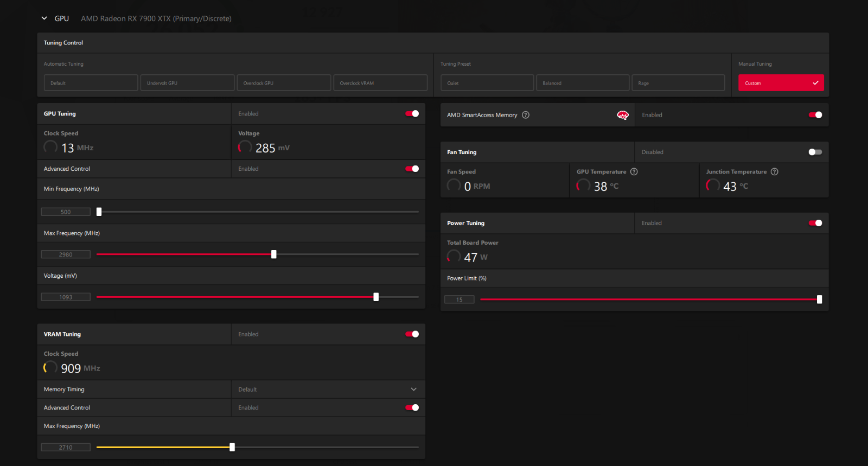Click the Junction Temperature gauge icon

point(713,186)
